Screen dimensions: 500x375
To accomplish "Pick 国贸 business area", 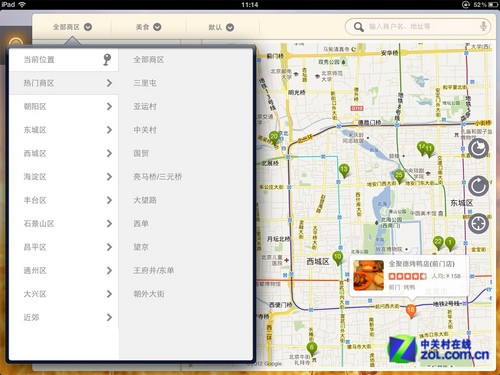I will [141, 153].
